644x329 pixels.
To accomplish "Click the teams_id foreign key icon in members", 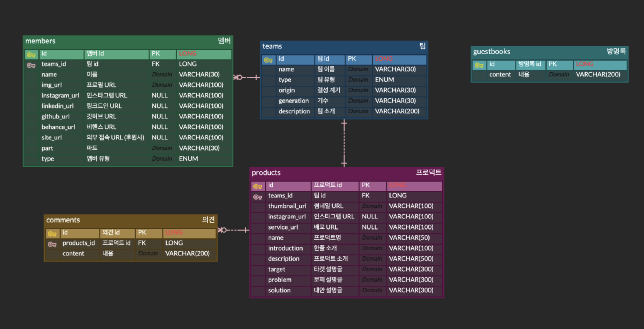I will (31, 65).
